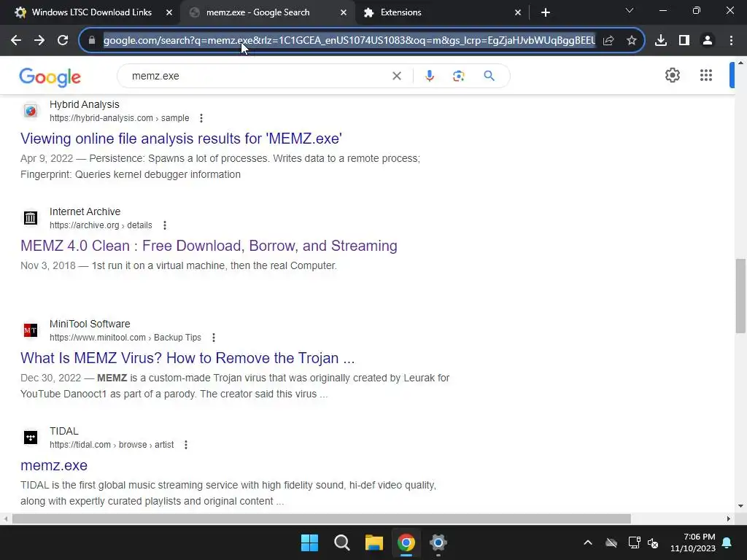747x560 pixels.
Task: Open Viewing online file analysis results link
Action: 181,139
